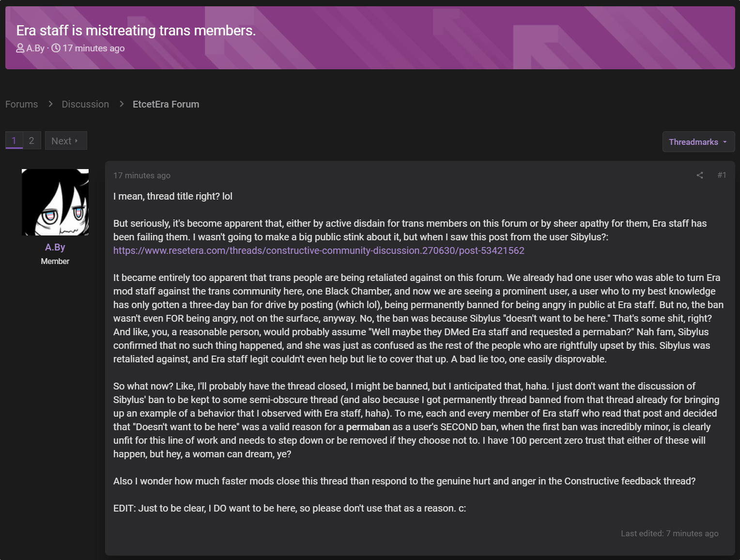This screenshot has height=560, width=740.
Task: Click the #1 post number link
Action: [x=722, y=175]
